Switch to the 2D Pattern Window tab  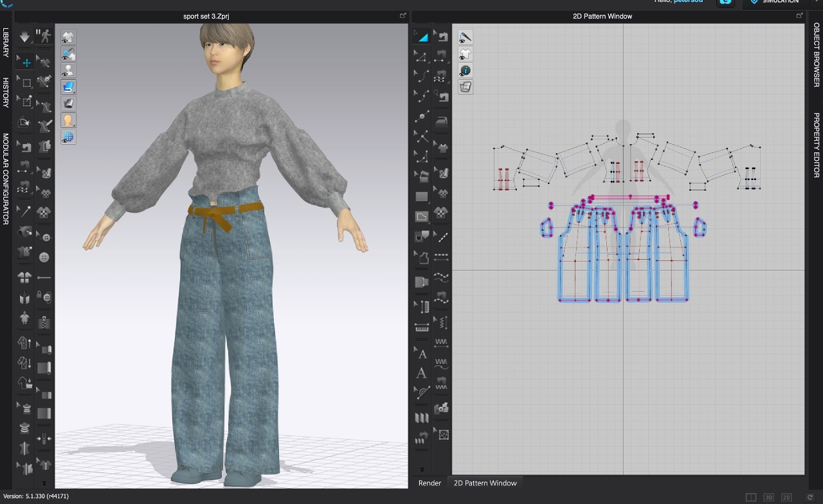[485, 483]
